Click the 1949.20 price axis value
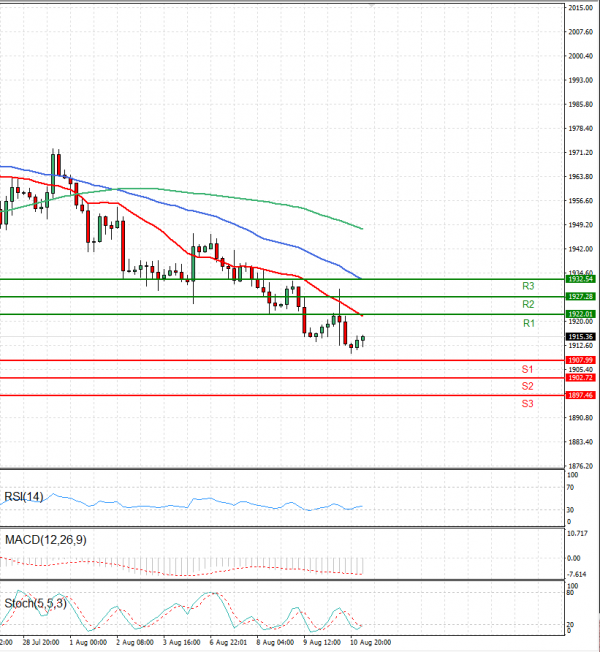The height and width of the screenshot is (652, 600). point(580,225)
